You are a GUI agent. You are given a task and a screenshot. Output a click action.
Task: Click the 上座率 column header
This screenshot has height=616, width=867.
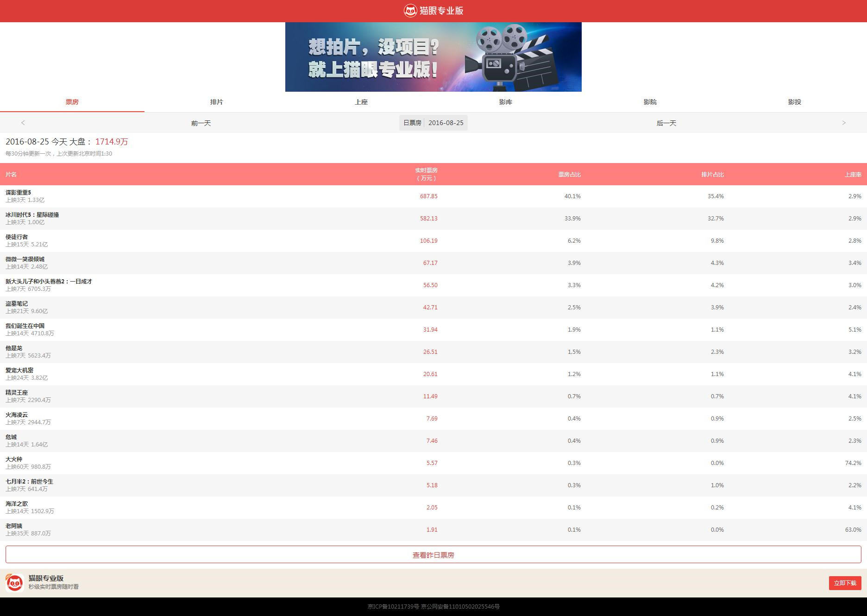[853, 174]
